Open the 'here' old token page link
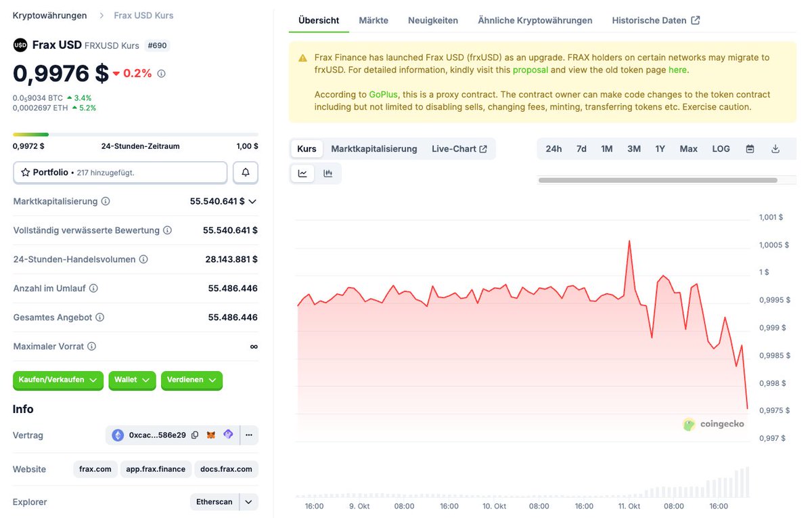The image size is (812, 518). pos(677,70)
